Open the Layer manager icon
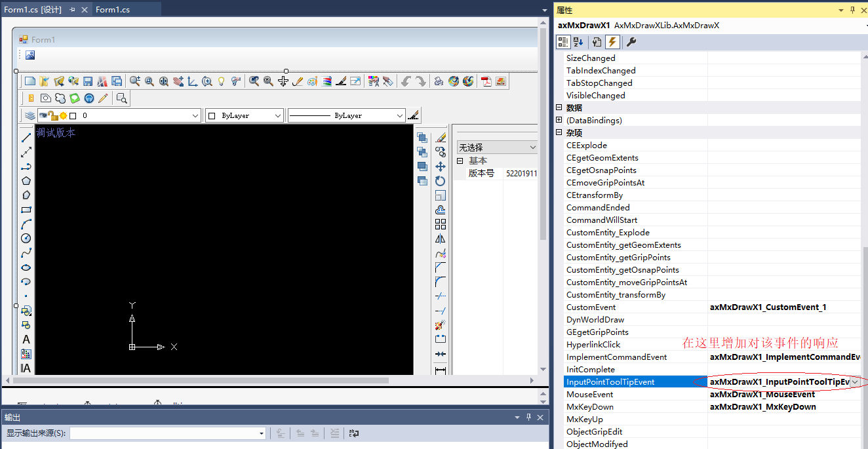Image resolution: width=868 pixels, height=449 pixels. (x=30, y=115)
